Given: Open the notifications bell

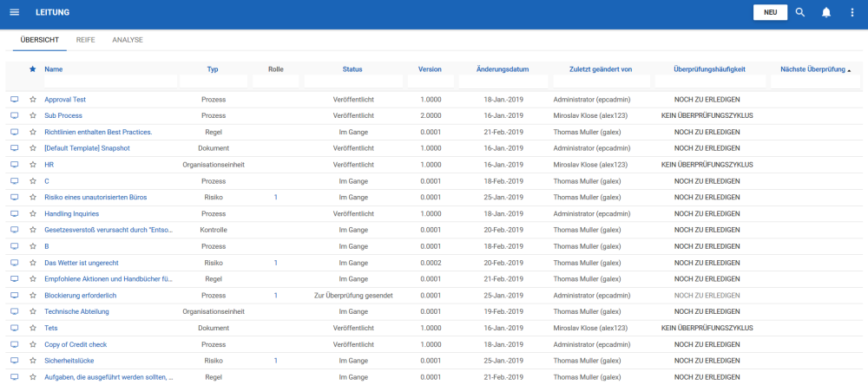Looking at the screenshot, I should coord(826,12).
